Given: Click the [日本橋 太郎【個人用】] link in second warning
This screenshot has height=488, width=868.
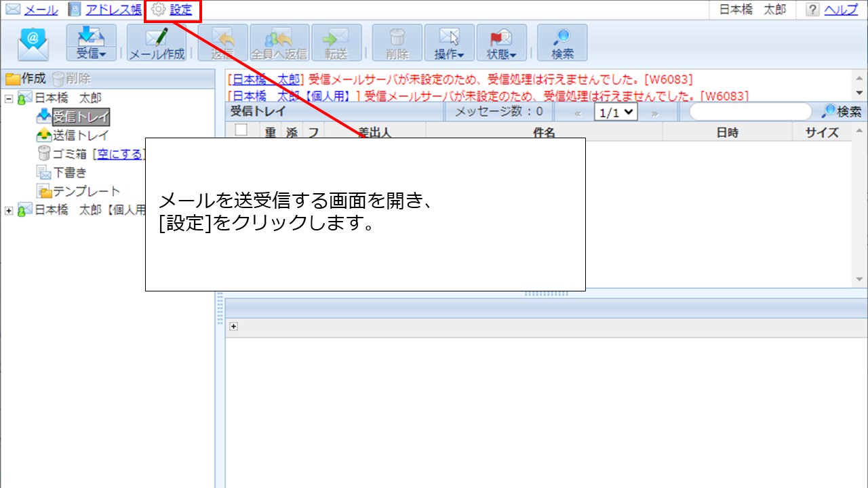Looking at the screenshot, I should 295,96.
